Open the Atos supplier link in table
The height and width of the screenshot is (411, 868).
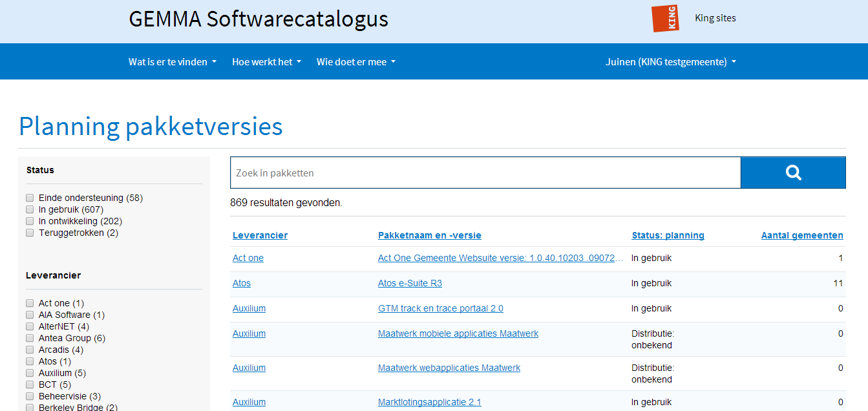click(242, 283)
